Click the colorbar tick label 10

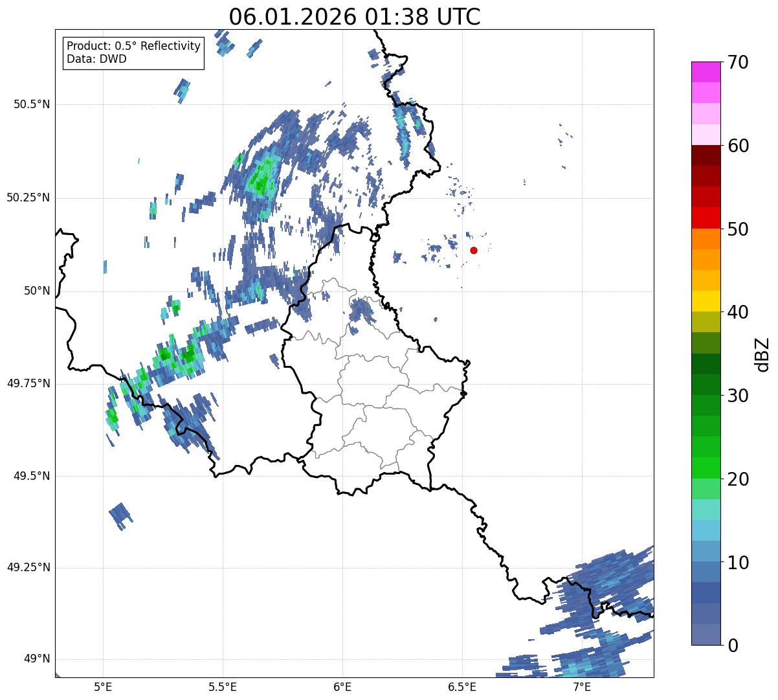click(x=740, y=563)
